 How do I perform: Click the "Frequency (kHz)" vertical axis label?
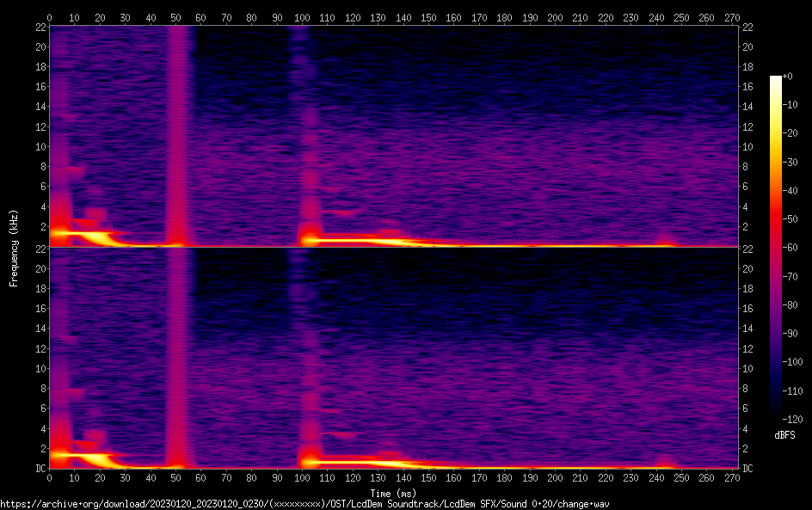coord(13,248)
